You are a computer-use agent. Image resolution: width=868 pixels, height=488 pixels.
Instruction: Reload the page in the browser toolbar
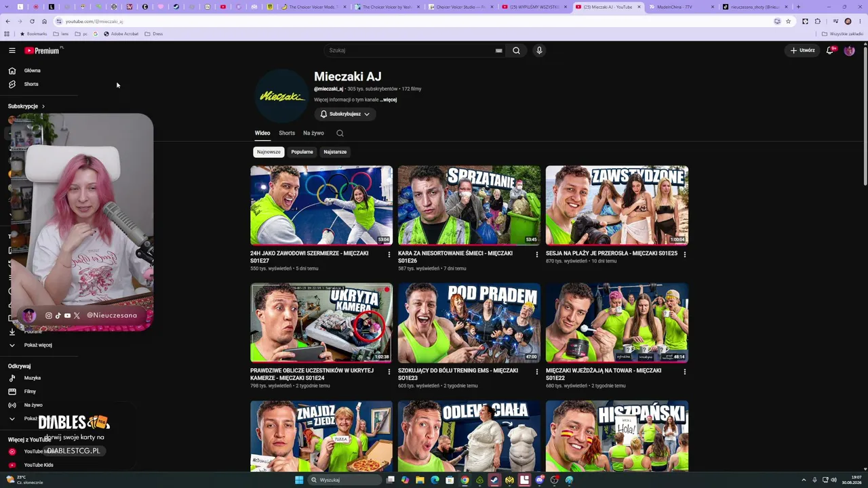(x=32, y=21)
